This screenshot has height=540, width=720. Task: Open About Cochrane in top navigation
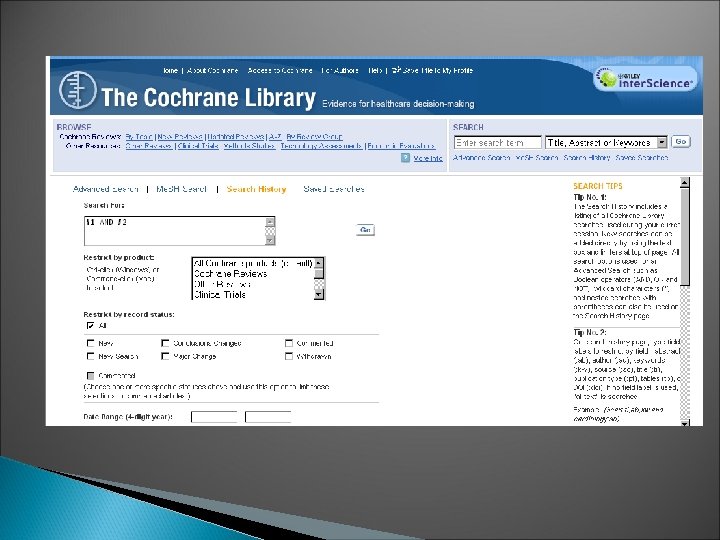click(213, 70)
